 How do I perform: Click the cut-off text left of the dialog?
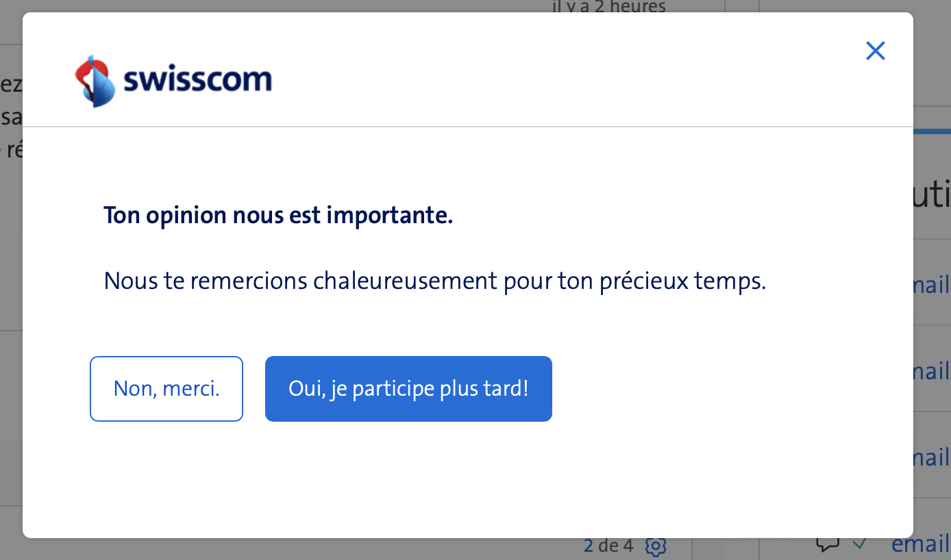click(11, 117)
